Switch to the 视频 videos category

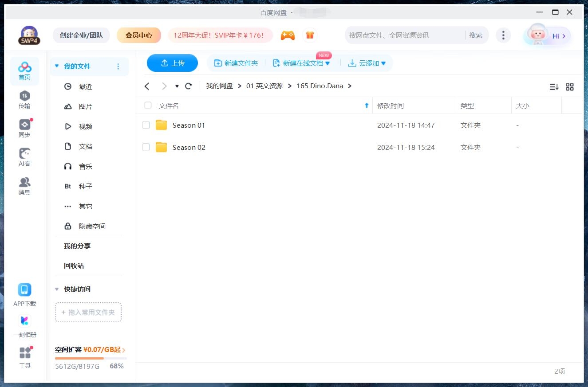coord(86,126)
